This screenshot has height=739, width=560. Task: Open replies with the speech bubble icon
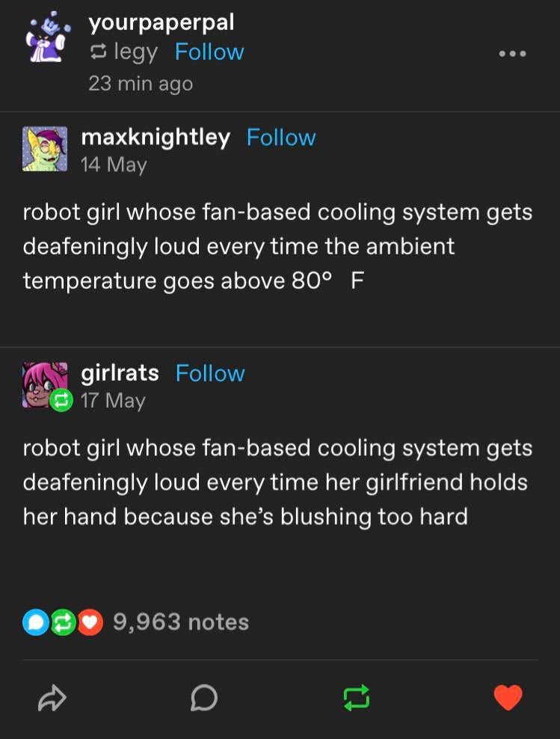click(204, 698)
